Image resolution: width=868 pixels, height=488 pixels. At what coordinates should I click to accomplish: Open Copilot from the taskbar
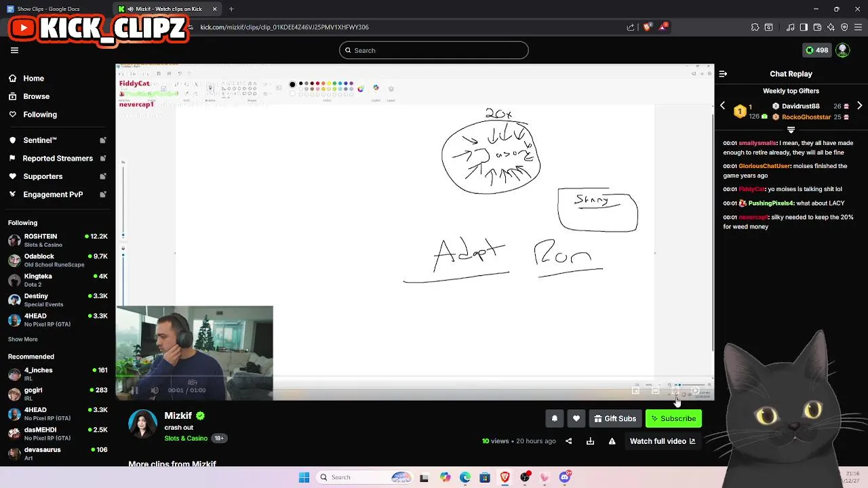tap(445, 477)
